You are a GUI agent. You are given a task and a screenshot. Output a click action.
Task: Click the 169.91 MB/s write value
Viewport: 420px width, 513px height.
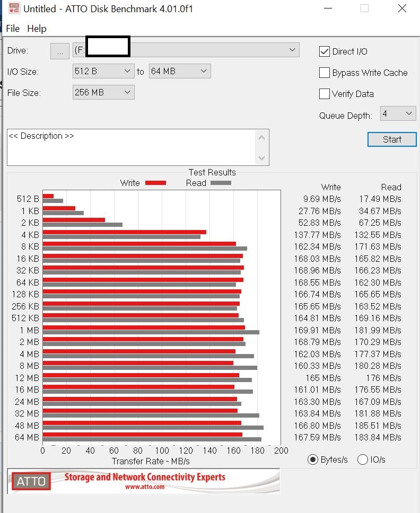point(317,330)
